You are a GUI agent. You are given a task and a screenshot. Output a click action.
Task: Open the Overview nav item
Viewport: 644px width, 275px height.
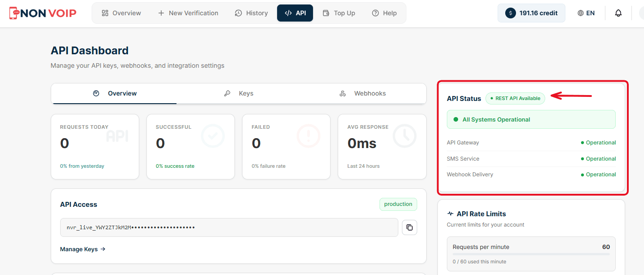[121, 13]
